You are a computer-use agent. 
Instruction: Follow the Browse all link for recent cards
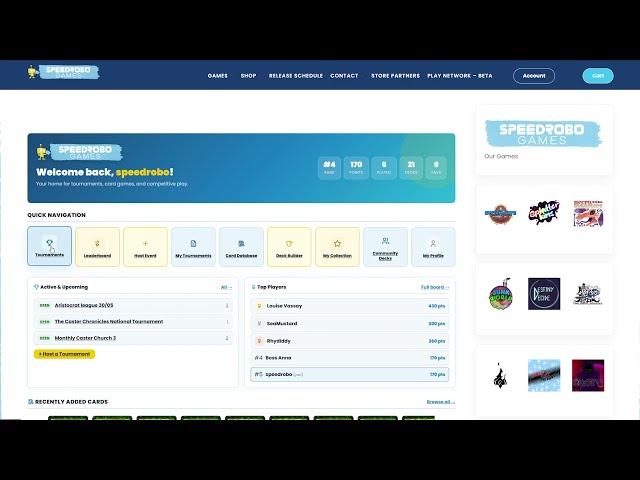[x=441, y=402]
